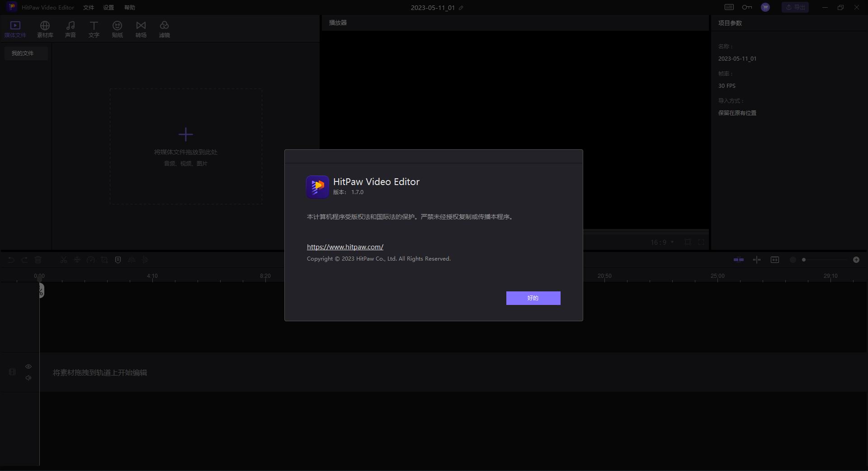Click the 导出 export button
868x471 pixels.
(795, 7)
